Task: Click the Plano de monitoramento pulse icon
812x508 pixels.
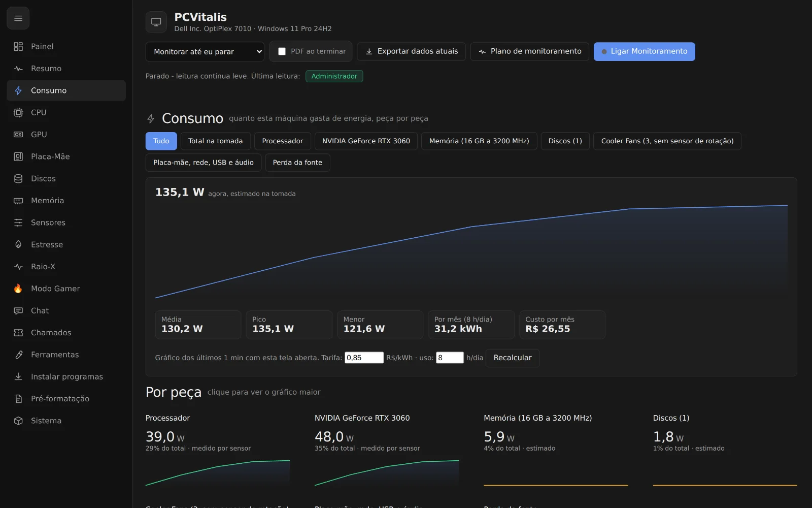Action: [x=482, y=51]
